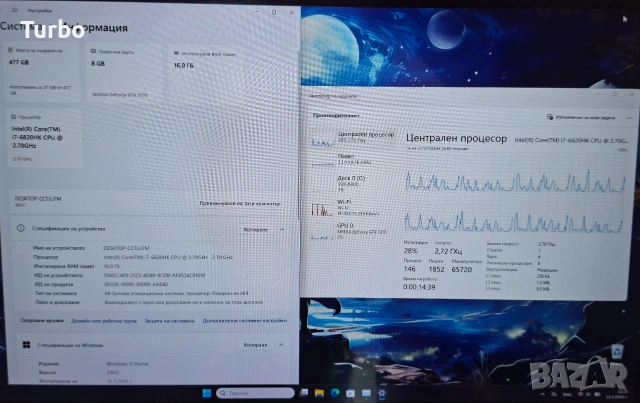This screenshot has width=640, height=403.
Task: Select the 1852 threads value
Action: coord(436,269)
